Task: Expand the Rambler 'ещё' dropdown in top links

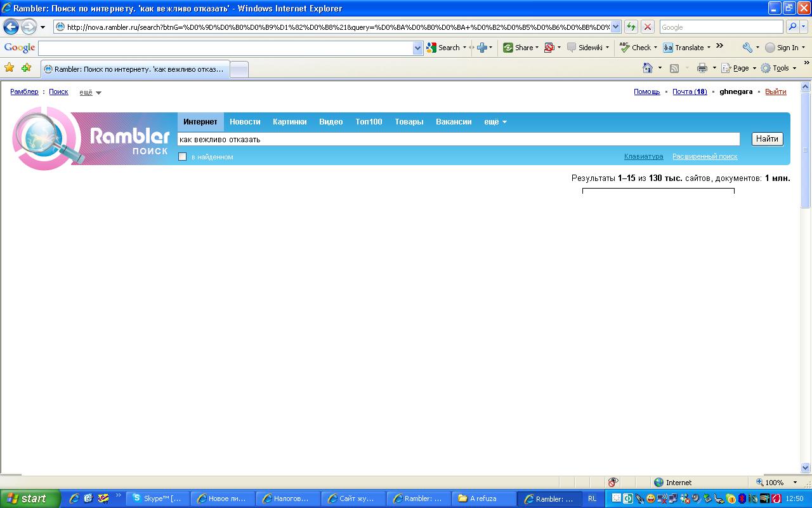Action: (91, 92)
